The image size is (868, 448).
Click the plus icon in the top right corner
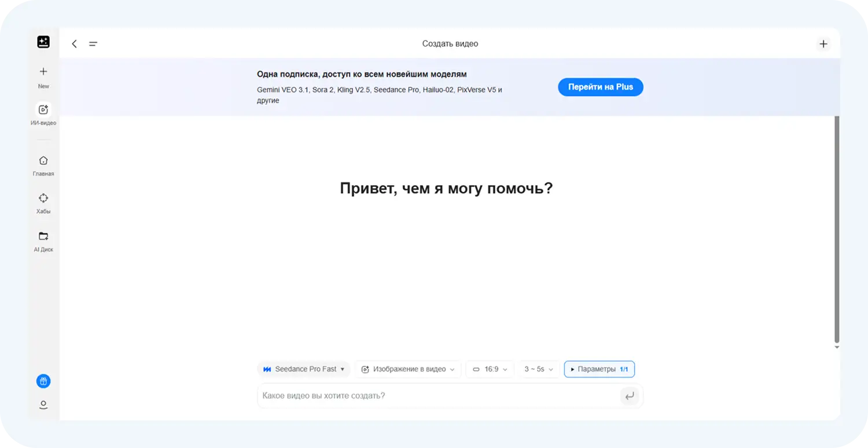click(823, 43)
